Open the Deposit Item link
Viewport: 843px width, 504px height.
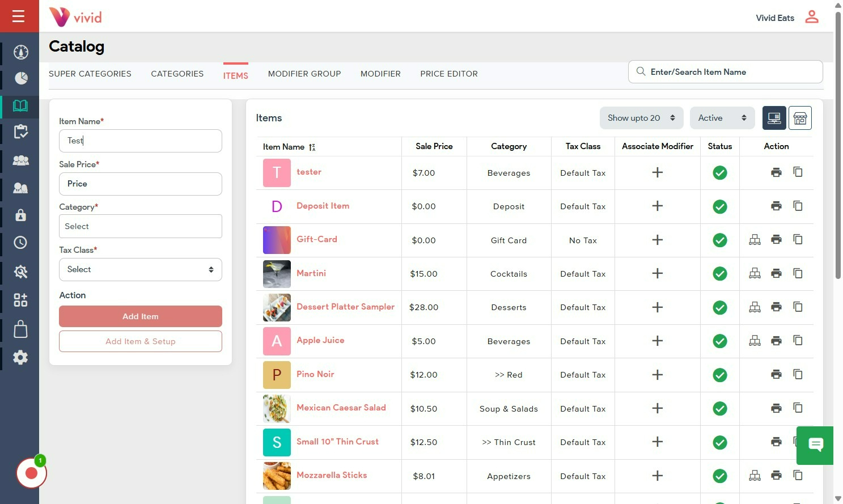click(x=323, y=206)
